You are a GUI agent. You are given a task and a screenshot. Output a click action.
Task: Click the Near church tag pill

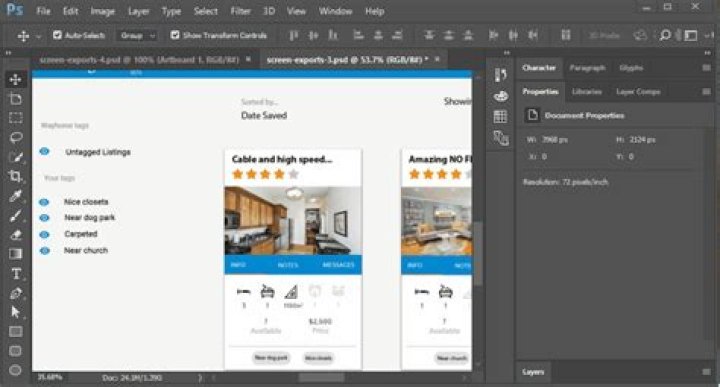tap(452, 358)
